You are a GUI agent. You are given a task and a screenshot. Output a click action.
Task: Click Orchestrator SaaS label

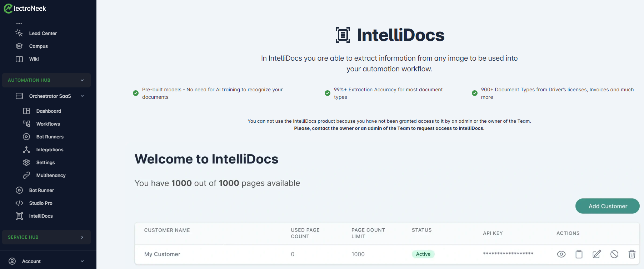tap(50, 96)
